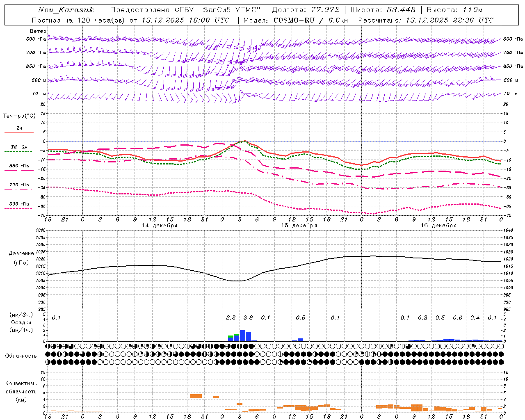Click the precipitation value '0.3'
This screenshot has height=420, width=525.
point(422,317)
